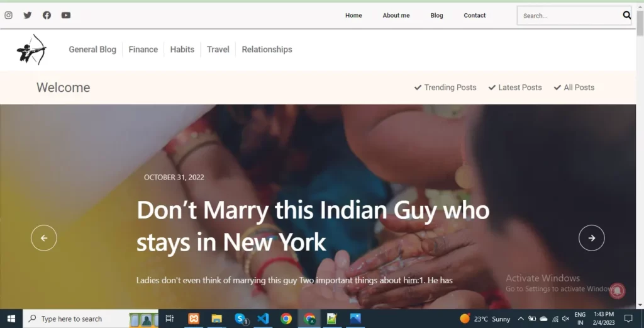Open the YouTube channel icon
Image resolution: width=644 pixels, height=328 pixels.
coord(66,15)
